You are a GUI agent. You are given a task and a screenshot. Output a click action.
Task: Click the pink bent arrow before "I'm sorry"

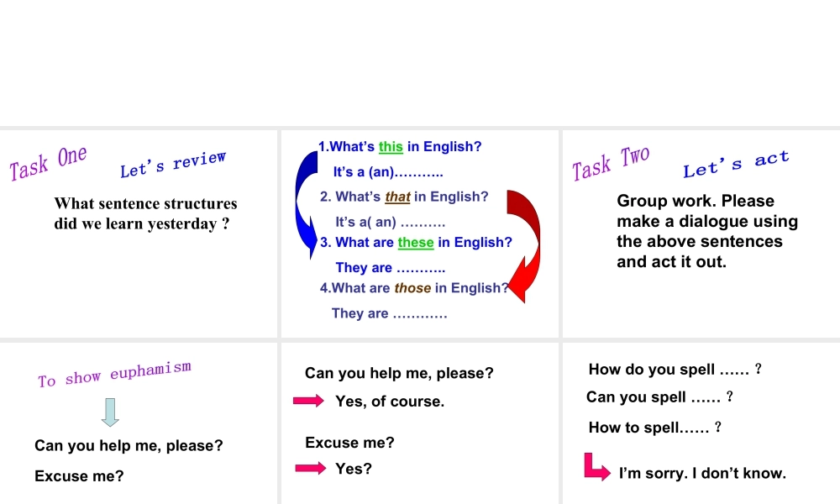tap(596, 468)
